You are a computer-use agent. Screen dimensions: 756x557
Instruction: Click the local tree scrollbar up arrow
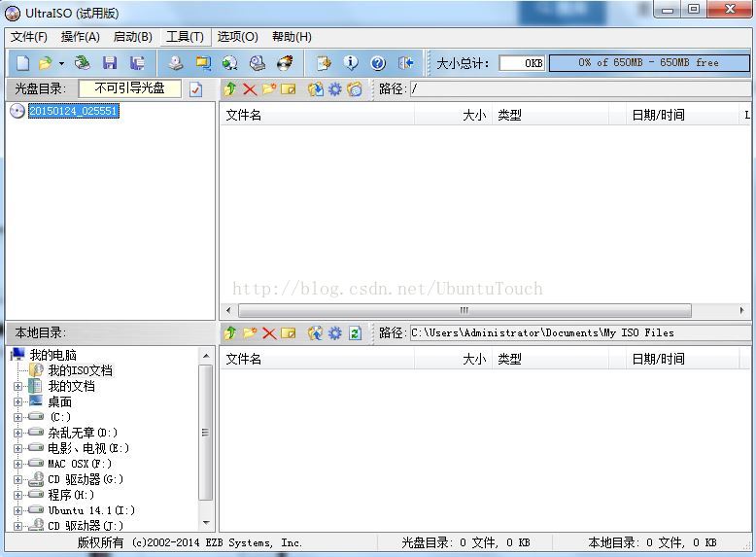206,356
